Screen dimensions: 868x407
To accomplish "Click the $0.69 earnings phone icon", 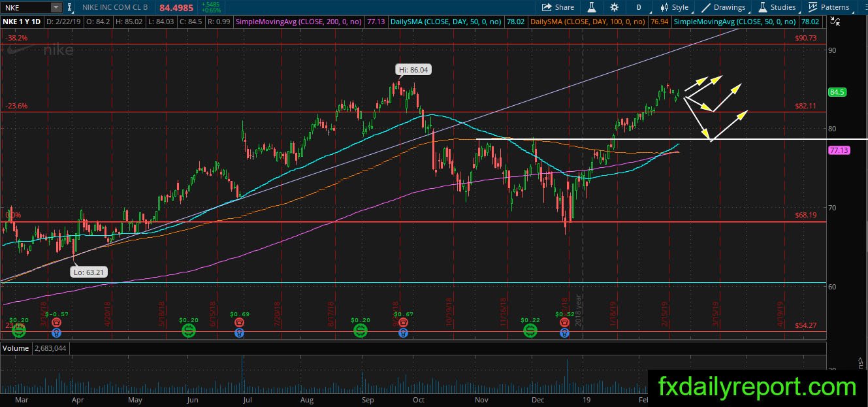I will click(x=239, y=322).
